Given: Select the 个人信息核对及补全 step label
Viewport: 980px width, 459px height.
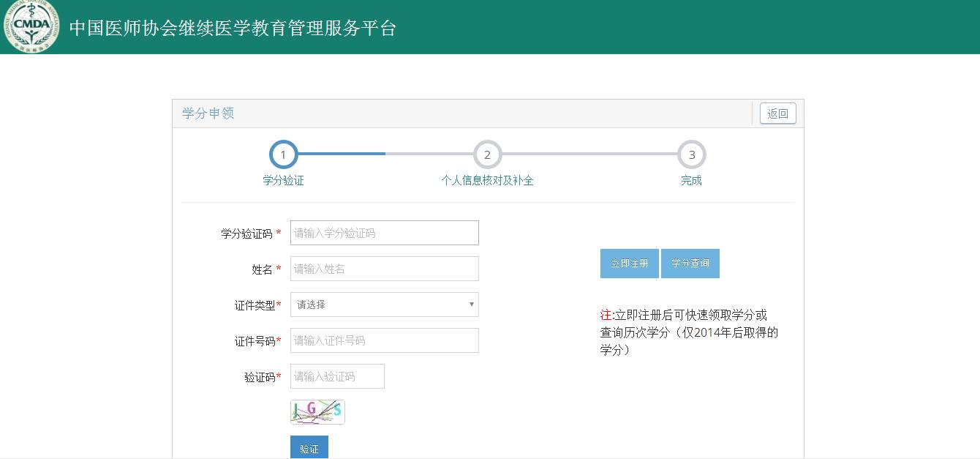Looking at the screenshot, I should (x=487, y=181).
